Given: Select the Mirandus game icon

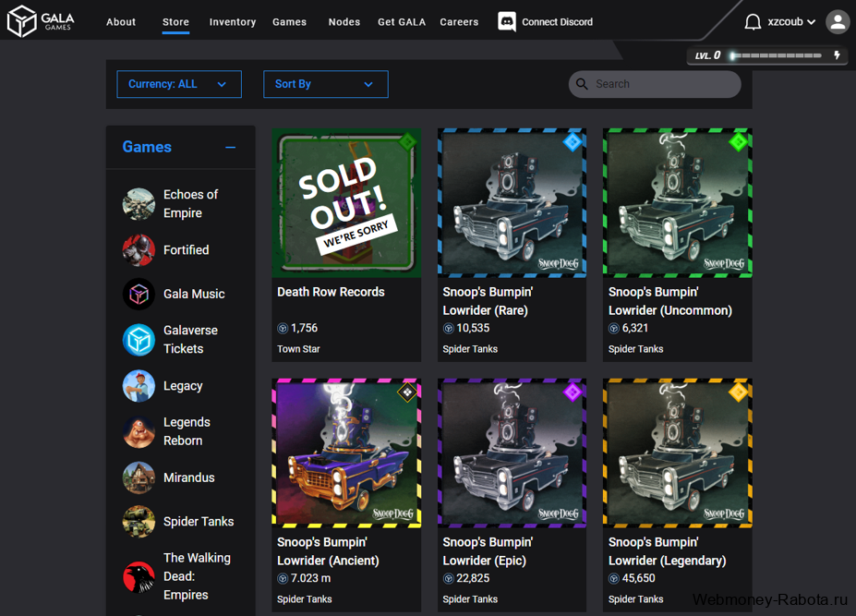Looking at the screenshot, I should click(139, 477).
